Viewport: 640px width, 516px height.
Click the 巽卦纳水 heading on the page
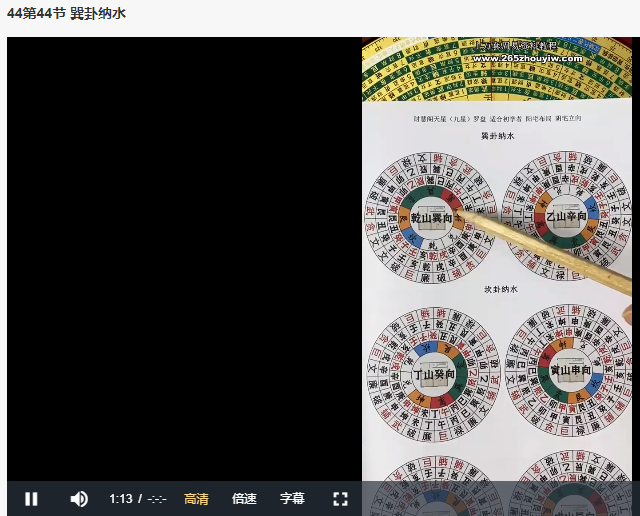click(497, 135)
